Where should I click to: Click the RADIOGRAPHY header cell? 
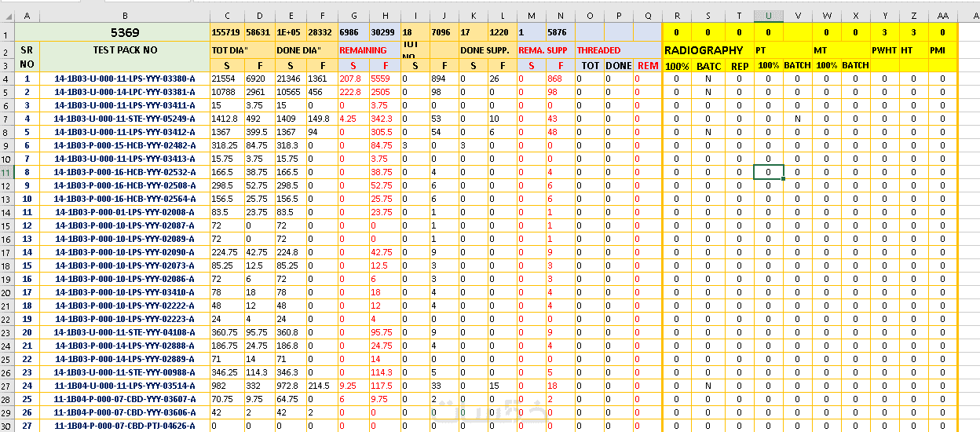708,50
